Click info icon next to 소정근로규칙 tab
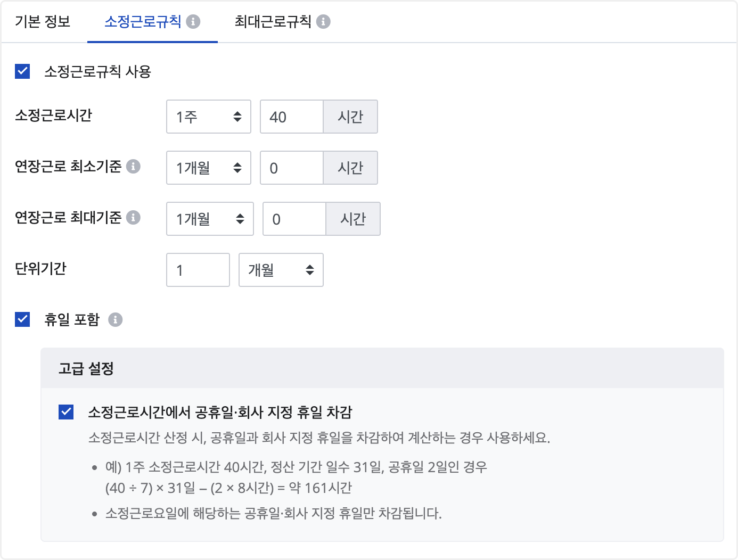This screenshot has width=738, height=560. (x=193, y=22)
